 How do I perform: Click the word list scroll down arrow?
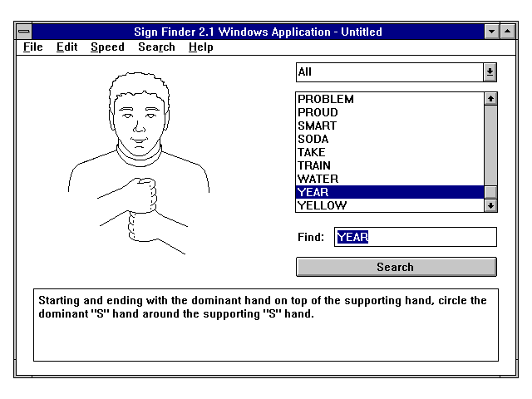(x=490, y=205)
